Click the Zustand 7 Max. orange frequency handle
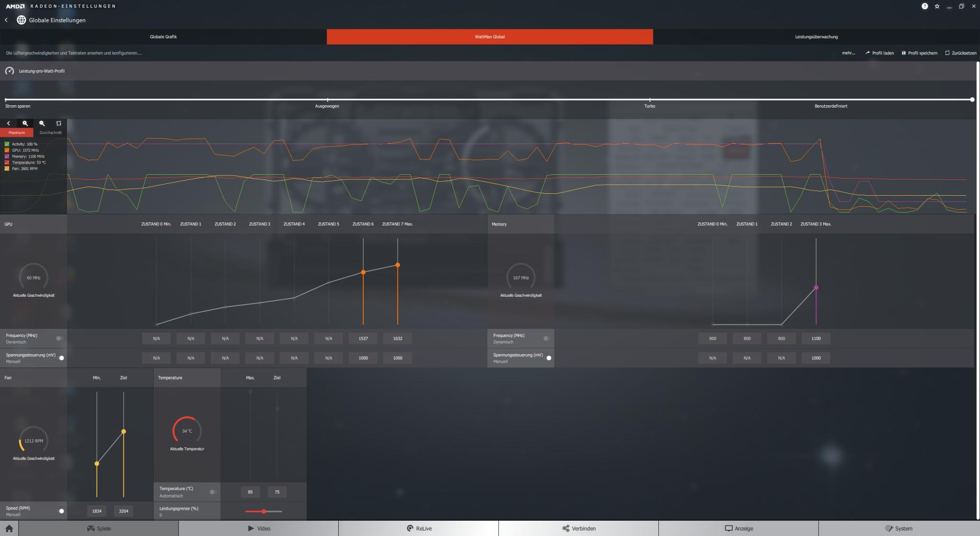The height and width of the screenshot is (536, 980). [398, 265]
